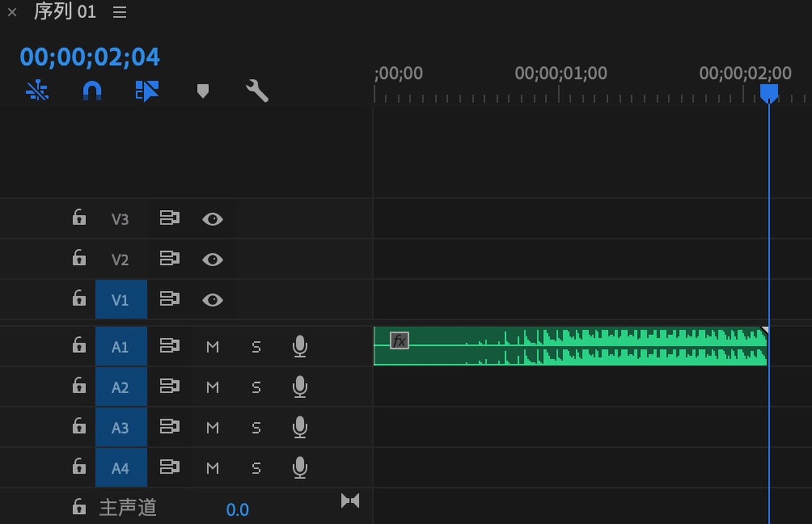Toggle the Snap magnet icon
Image resolution: width=812 pixels, height=524 pixels.
(x=92, y=90)
